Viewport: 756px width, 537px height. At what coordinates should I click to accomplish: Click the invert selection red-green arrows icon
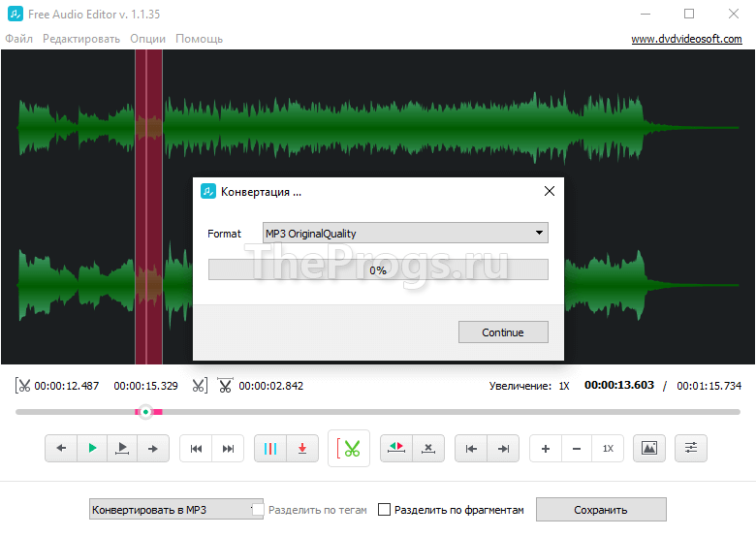coord(396,448)
